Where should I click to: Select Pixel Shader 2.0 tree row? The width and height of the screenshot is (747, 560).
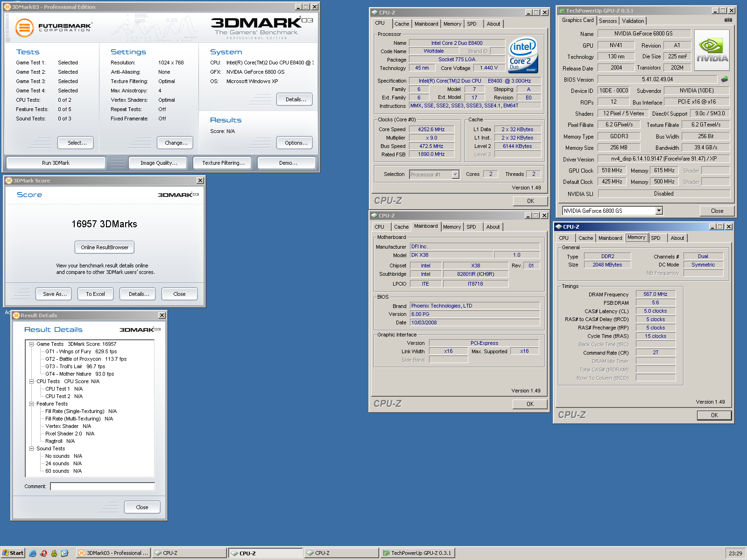click(x=70, y=434)
